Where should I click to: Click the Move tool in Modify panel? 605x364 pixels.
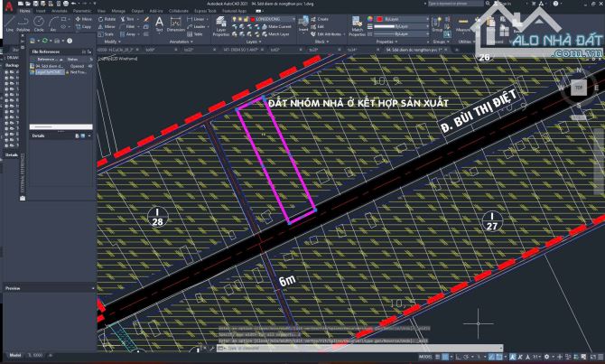tap(85, 18)
